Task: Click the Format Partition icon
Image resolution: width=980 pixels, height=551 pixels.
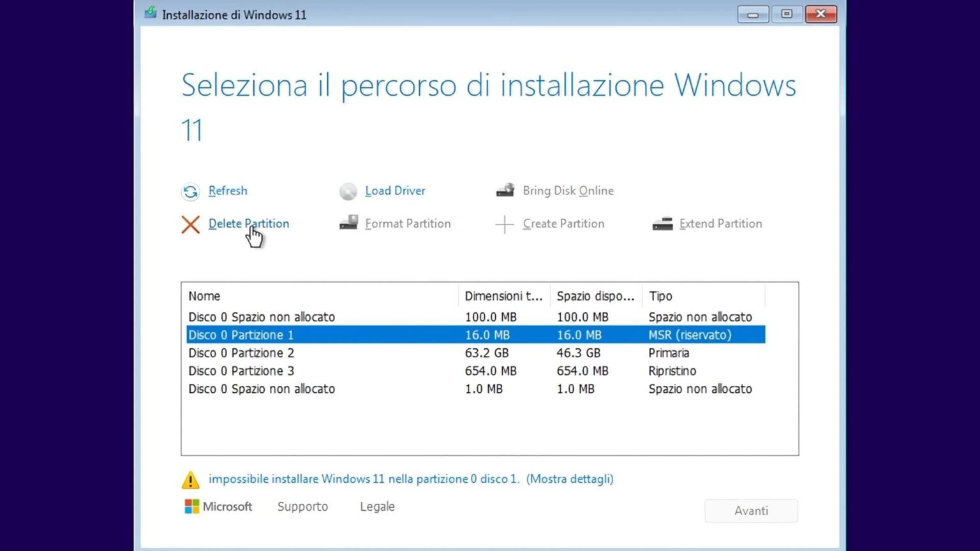Action: coord(348,223)
